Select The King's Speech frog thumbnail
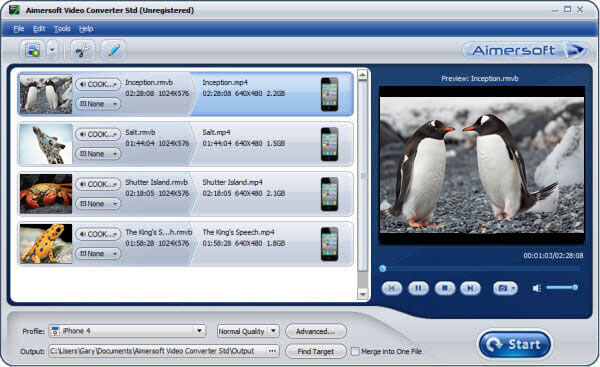This screenshot has height=367, width=600. pos(46,244)
